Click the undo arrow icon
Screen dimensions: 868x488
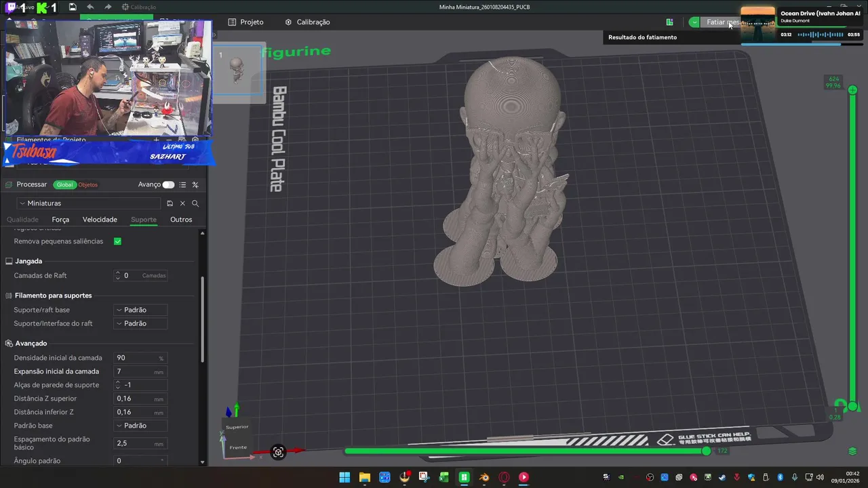point(90,7)
